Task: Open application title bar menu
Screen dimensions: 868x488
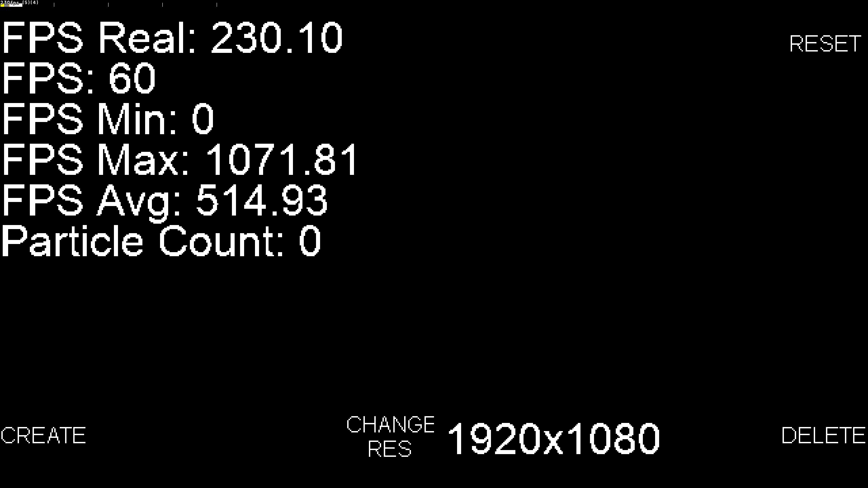Action: click(x=4, y=4)
